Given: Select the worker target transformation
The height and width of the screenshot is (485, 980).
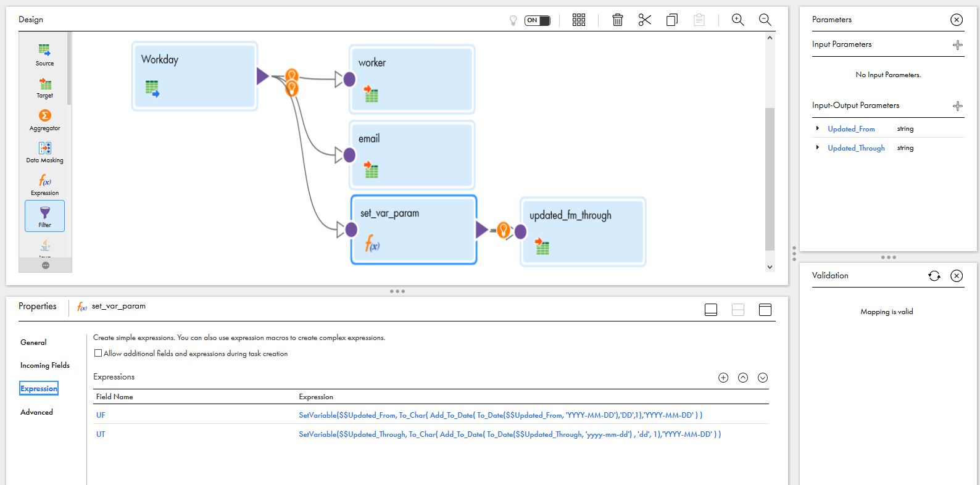Looking at the screenshot, I should (x=412, y=80).
